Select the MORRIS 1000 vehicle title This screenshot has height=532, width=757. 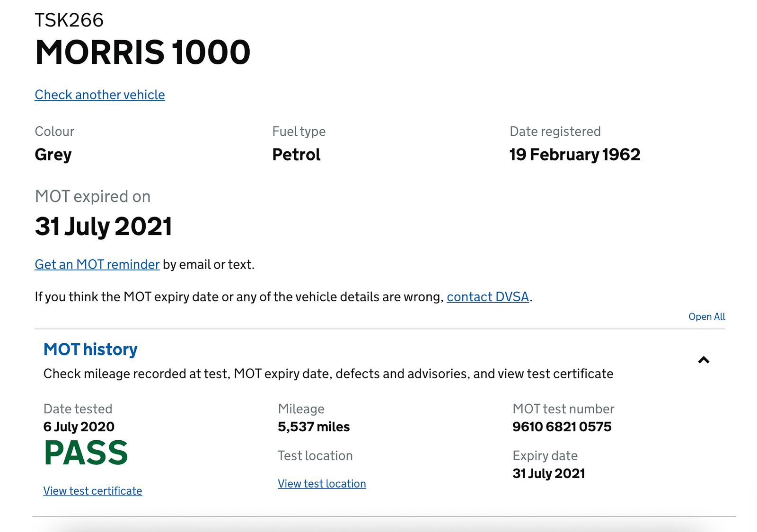pos(142,52)
